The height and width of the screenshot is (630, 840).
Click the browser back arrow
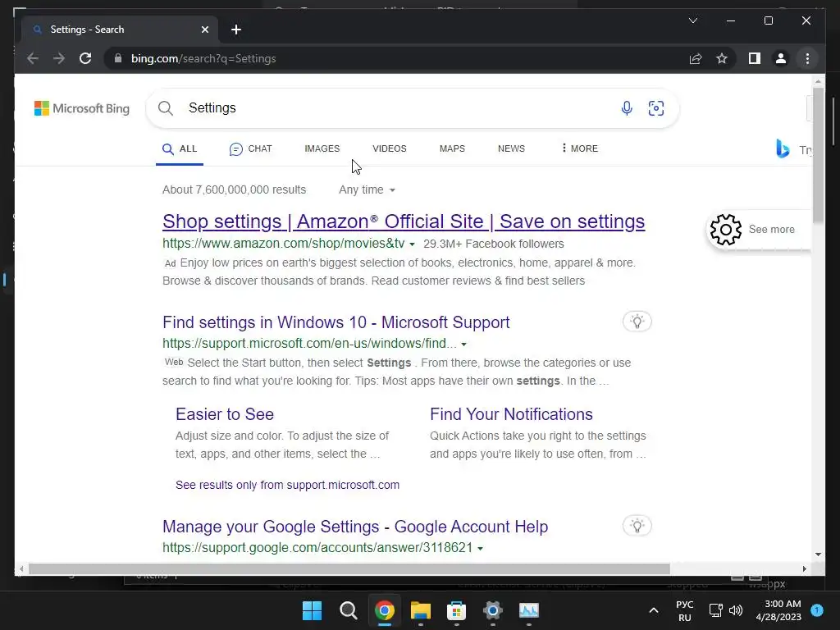point(33,58)
